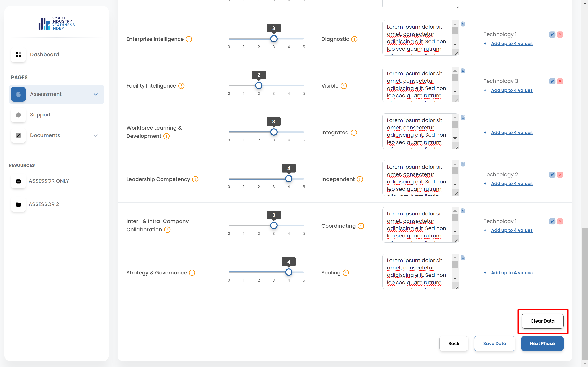Screen dimensions: 588x367
Task: Expand the Documents menu chevron
Action: point(96,135)
